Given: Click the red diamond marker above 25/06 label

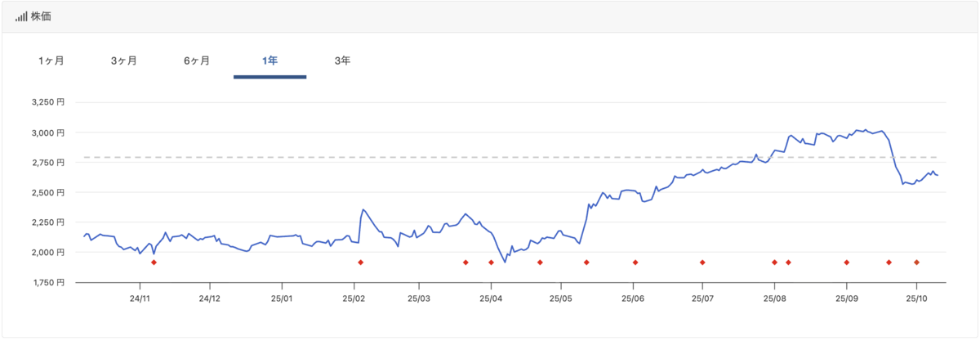Looking at the screenshot, I should click(x=635, y=262).
